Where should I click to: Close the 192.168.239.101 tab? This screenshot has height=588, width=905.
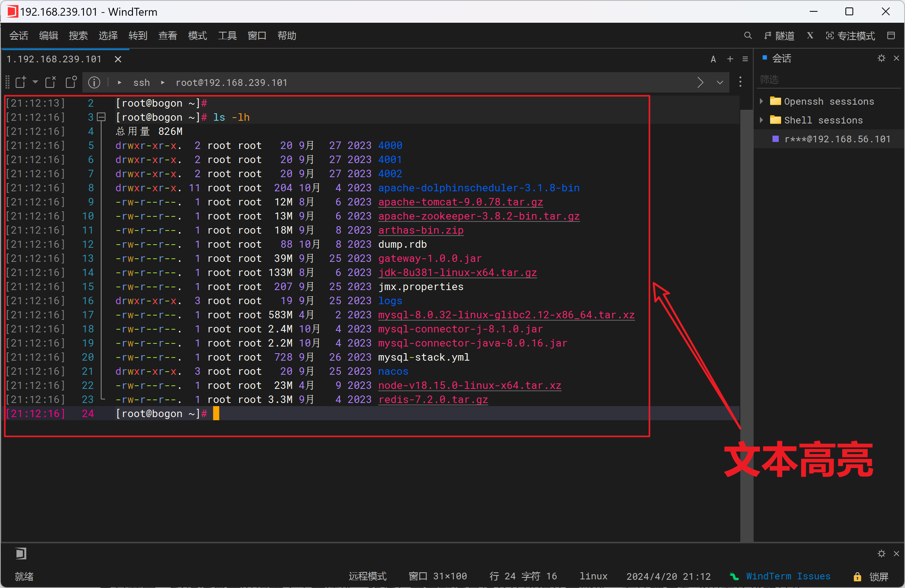pyautogui.click(x=118, y=59)
